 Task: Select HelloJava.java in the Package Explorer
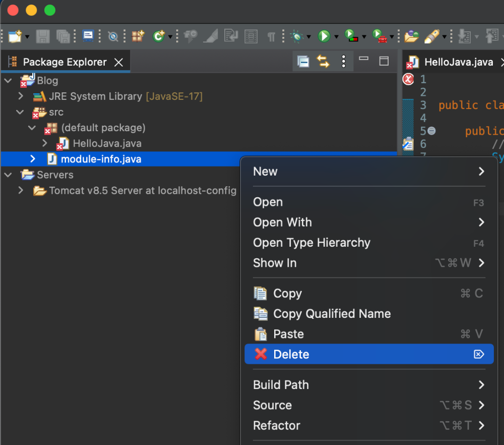coord(107,143)
